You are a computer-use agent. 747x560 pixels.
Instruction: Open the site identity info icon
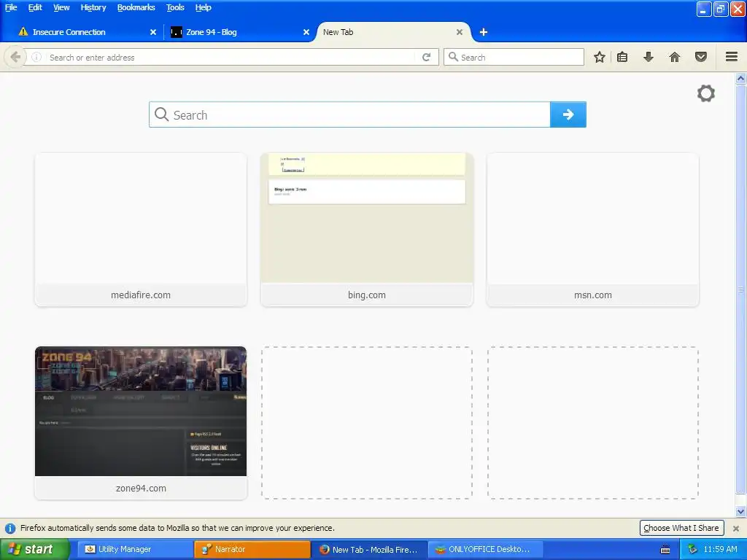pyautogui.click(x=36, y=57)
